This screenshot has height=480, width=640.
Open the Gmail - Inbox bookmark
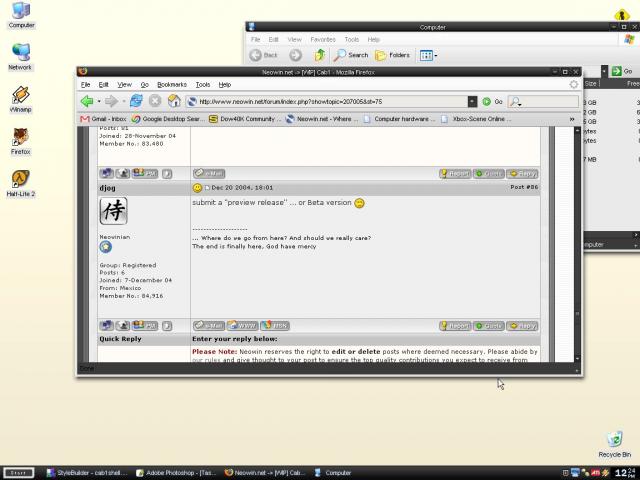coord(103,119)
